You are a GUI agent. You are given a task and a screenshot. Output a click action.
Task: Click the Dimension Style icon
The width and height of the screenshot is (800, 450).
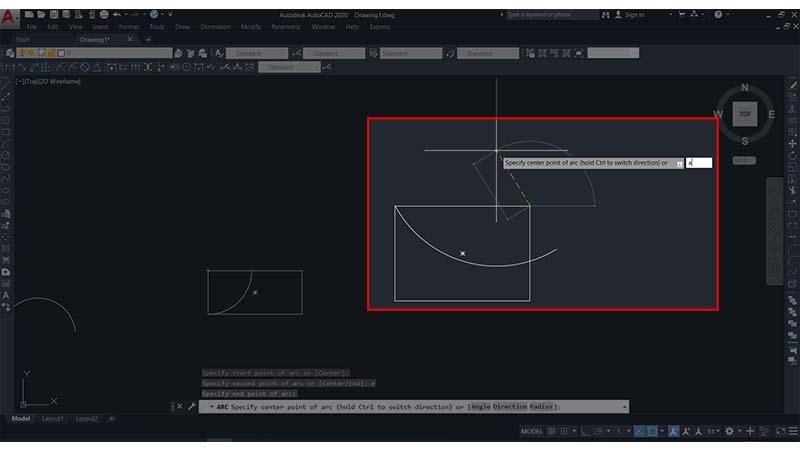[x=297, y=53]
